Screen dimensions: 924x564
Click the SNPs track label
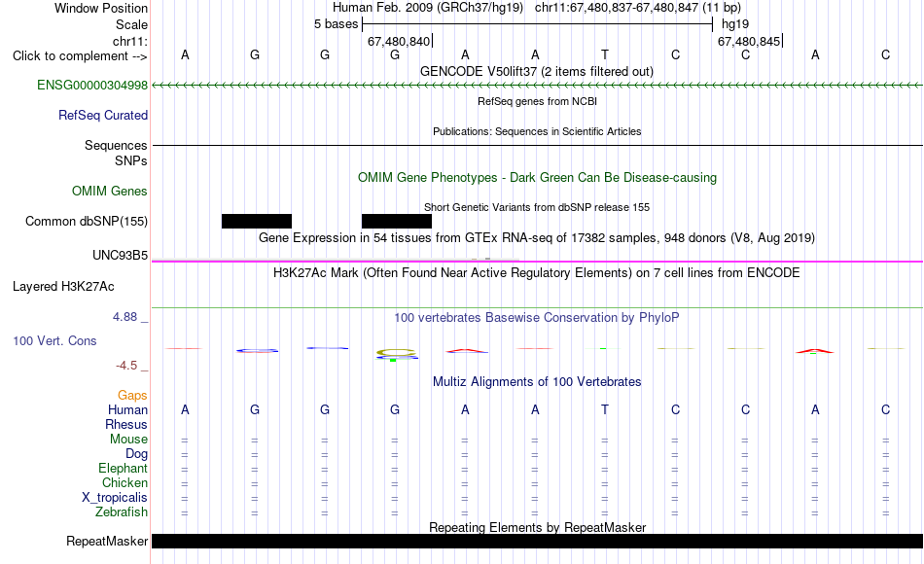tap(131, 160)
